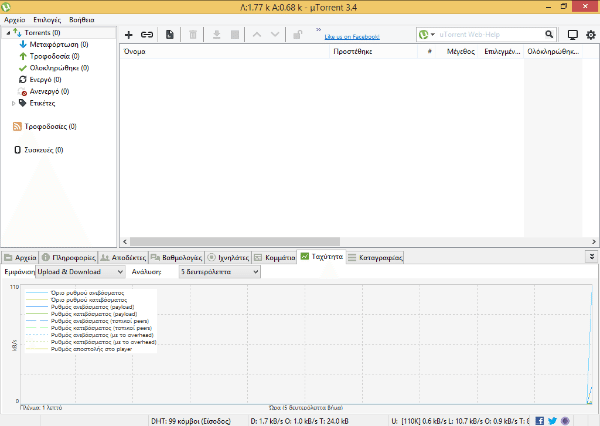This screenshot has height=426, width=600.
Task: Click the Start Torrent download arrow icon
Action: [217, 35]
